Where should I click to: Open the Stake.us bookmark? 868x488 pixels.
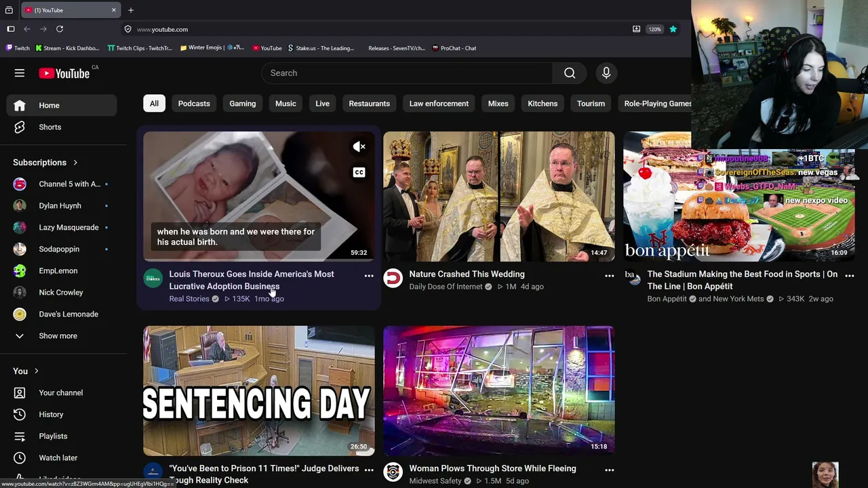tap(321, 48)
